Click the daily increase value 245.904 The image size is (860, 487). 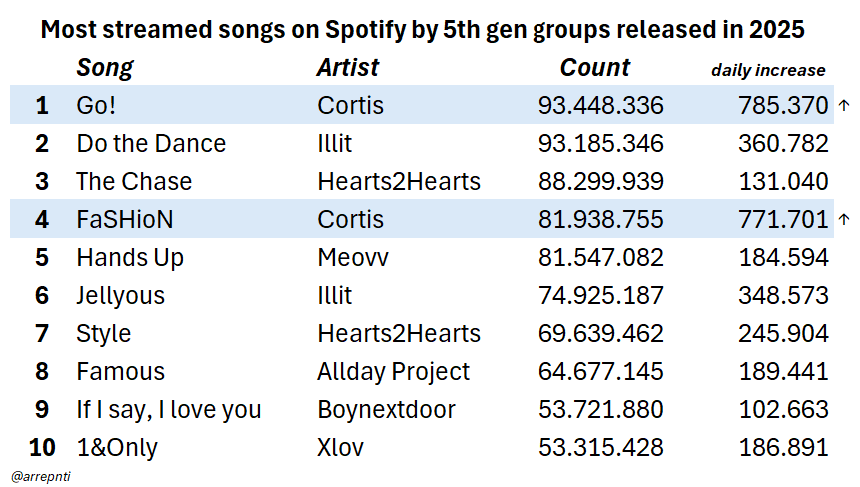pos(784,333)
